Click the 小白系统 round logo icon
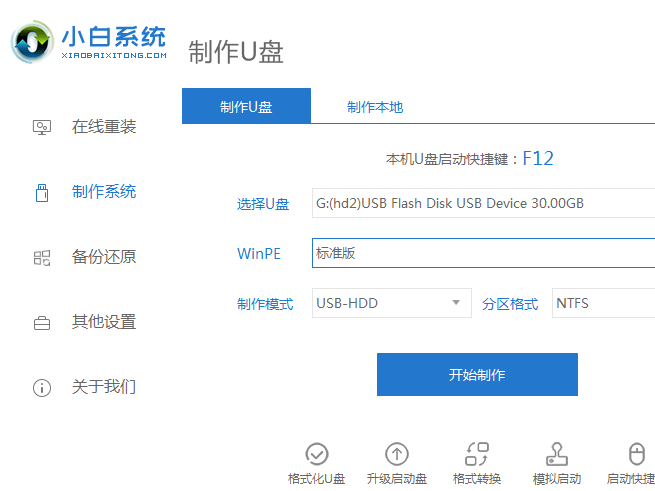 [x=32, y=41]
